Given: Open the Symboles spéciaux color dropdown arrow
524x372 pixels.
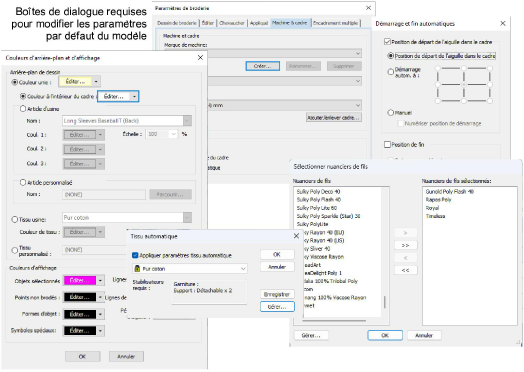Looking at the screenshot, I should pos(100,331).
